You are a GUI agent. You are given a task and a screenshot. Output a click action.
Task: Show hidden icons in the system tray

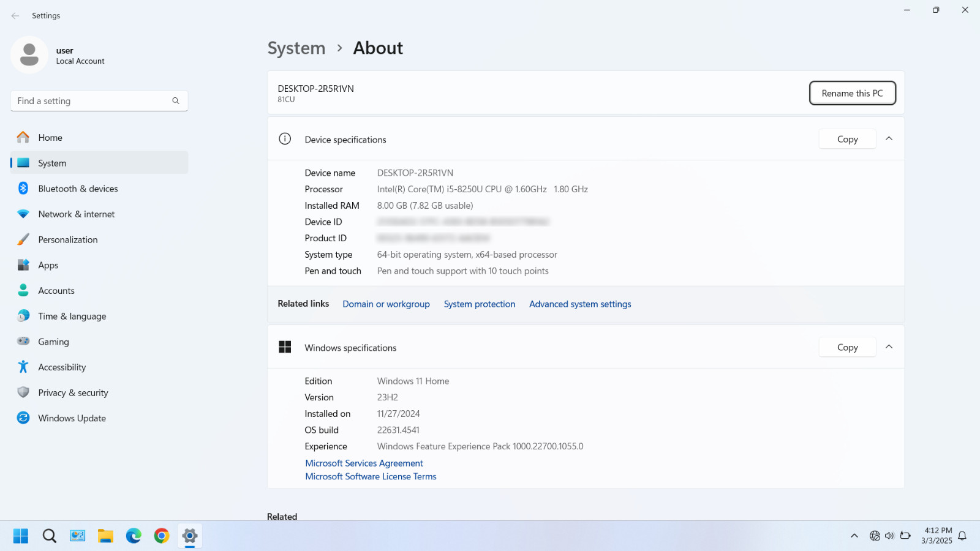tap(854, 536)
